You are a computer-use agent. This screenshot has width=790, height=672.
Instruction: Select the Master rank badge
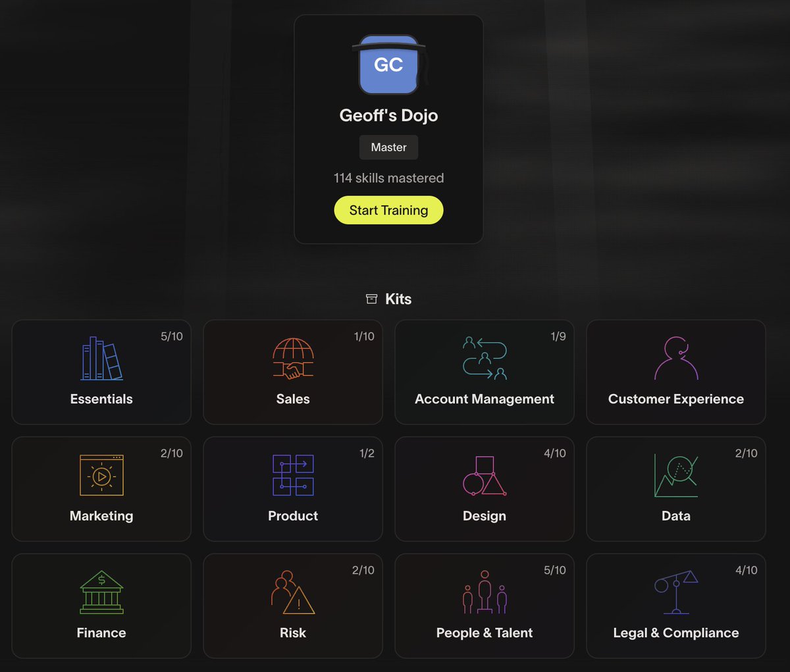click(x=388, y=147)
